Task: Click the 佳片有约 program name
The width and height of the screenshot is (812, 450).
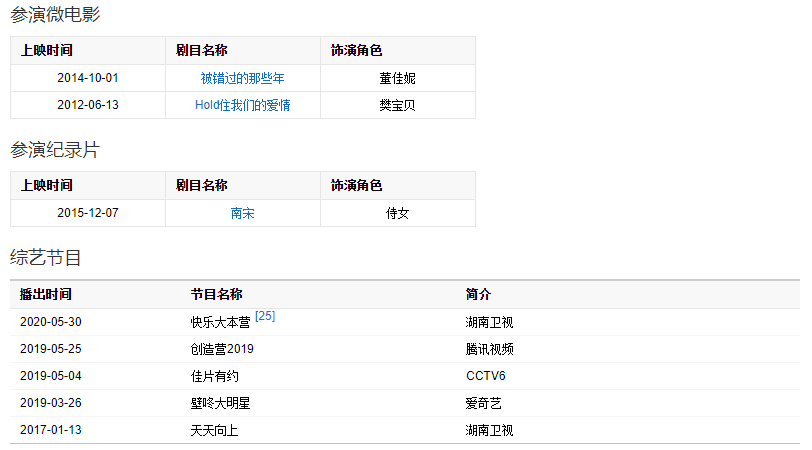Action: pyautogui.click(x=214, y=376)
